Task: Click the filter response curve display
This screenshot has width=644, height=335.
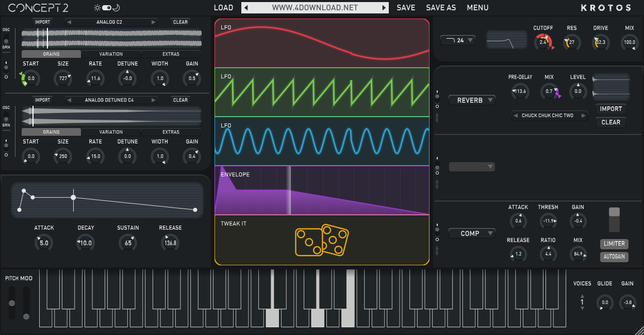Action: 507,40
